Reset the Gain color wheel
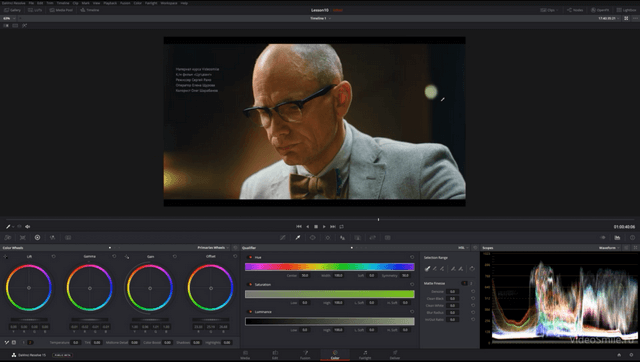 175,256
